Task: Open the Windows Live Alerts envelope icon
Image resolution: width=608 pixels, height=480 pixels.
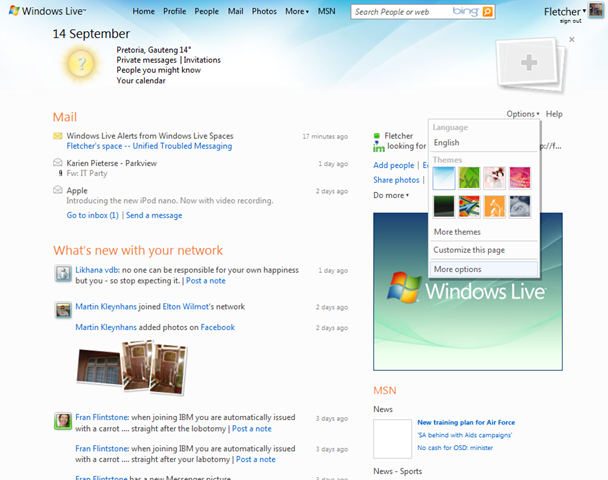Action: click(x=59, y=135)
